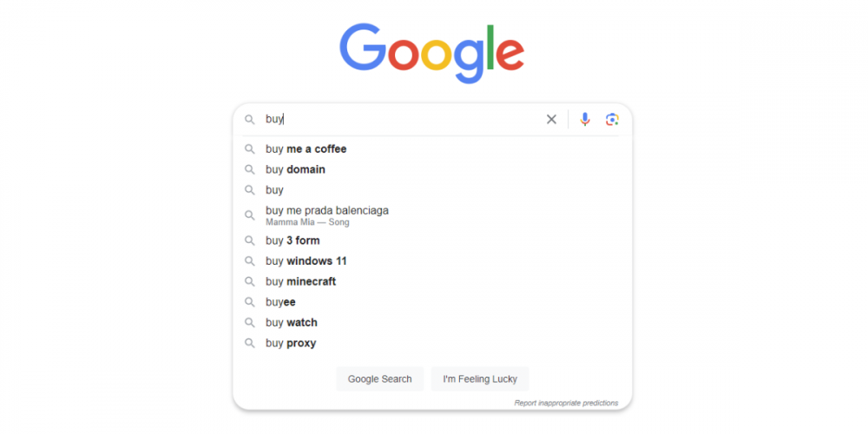868x434 pixels.
Task: Select the 'buy me a coffee' suggestion
Action: click(x=432, y=149)
